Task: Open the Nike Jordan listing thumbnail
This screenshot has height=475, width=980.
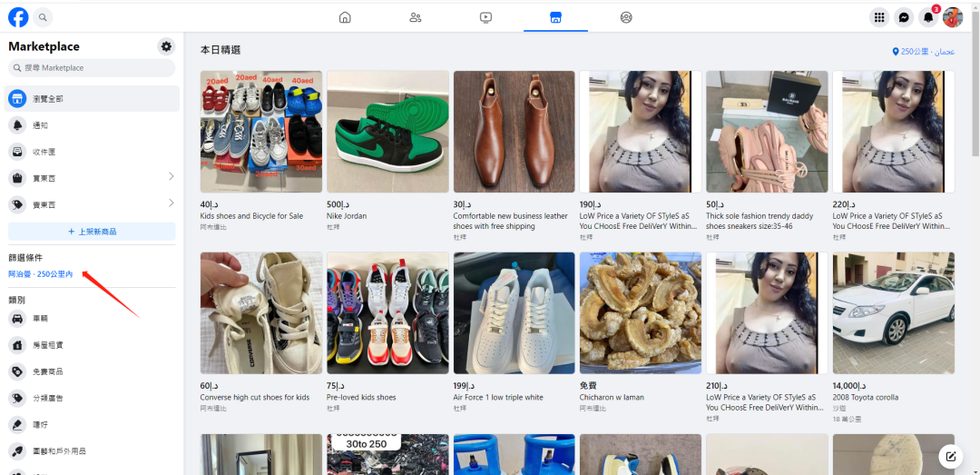Action: pyautogui.click(x=387, y=132)
